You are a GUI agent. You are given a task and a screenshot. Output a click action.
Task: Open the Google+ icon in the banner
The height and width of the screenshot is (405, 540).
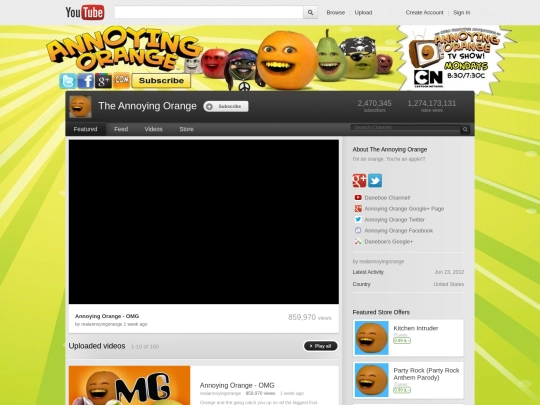click(x=103, y=81)
